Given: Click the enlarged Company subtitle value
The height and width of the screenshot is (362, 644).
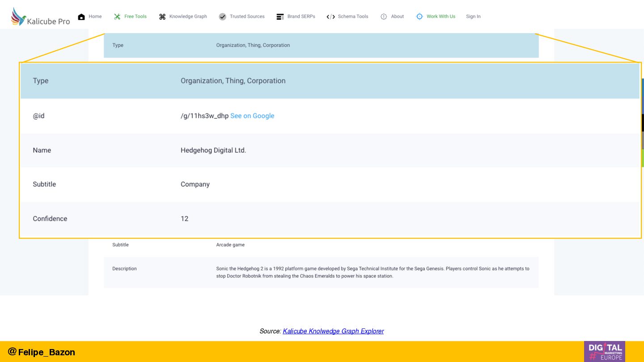Looking at the screenshot, I should (195, 184).
